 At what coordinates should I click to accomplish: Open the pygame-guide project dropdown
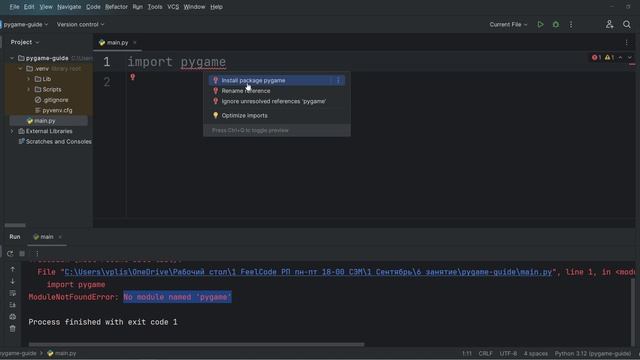click(25, 24)
